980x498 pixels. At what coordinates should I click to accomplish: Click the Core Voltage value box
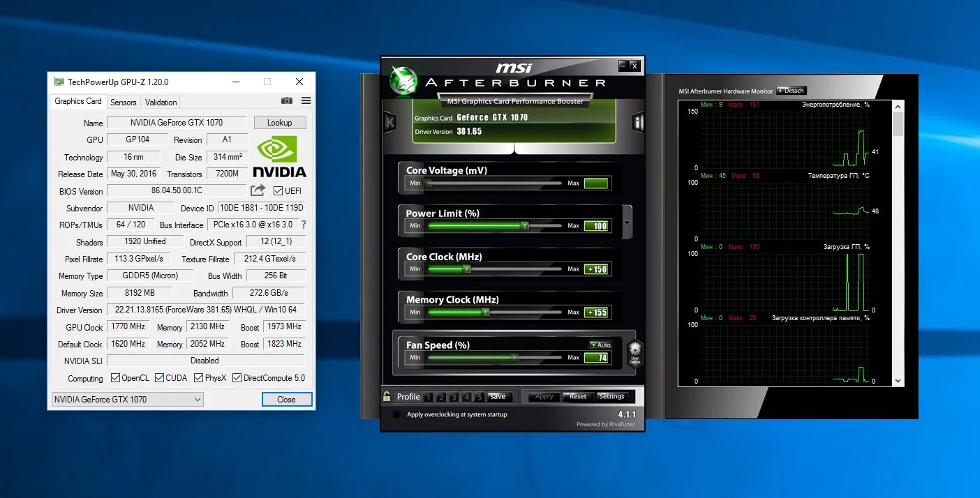[x=596, y=183]
